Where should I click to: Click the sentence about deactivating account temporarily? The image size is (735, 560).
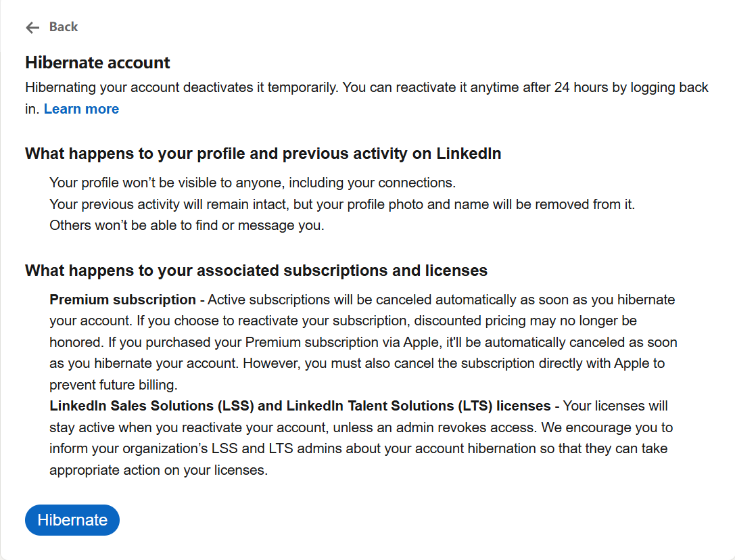(x=183, y=87)
